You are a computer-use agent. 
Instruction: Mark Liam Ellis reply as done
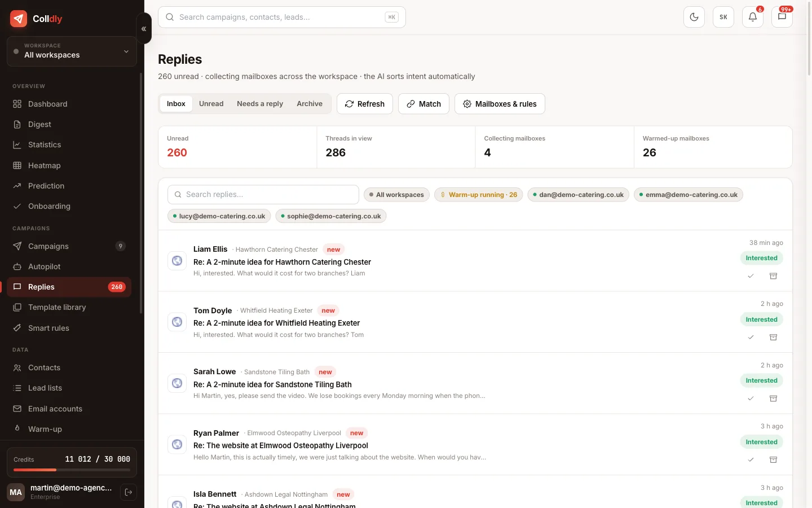click(x=751, y=276)
